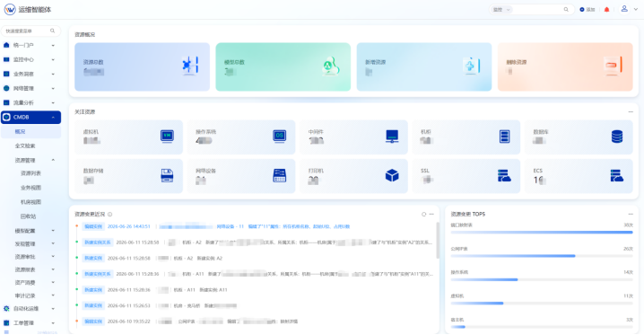Select the 监控中心 sidebar icon
The height and width of the screenshot is (335, 644).
tap(6, 59)
